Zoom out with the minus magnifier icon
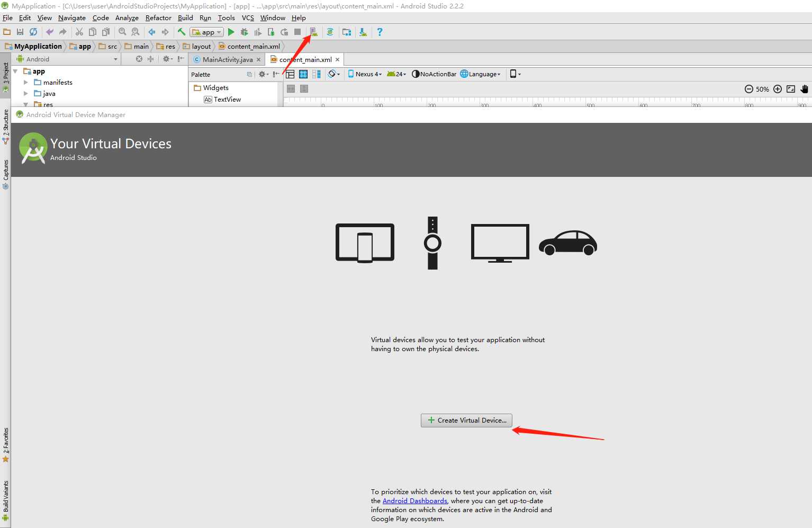Viewport: 812px width, 528px height. tap(749, 89)
